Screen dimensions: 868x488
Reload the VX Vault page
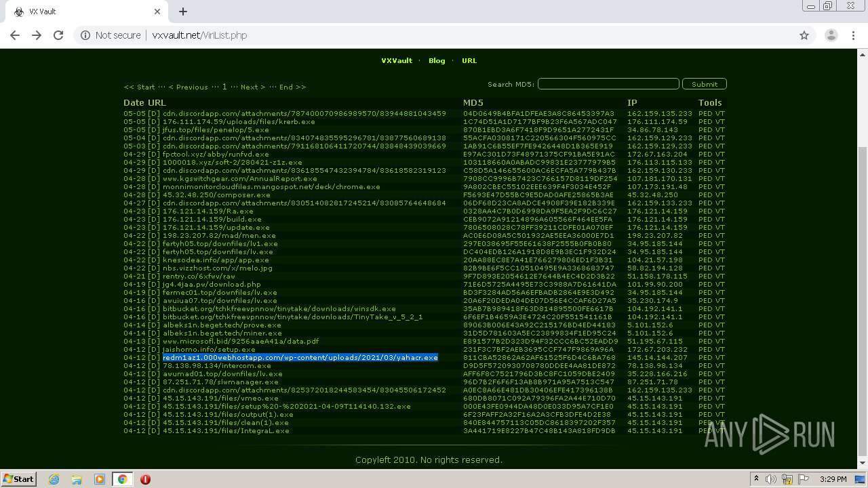click(58, 35)
